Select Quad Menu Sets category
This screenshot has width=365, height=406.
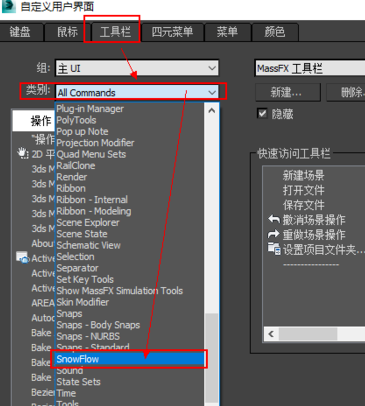click(x=91, y=154)
